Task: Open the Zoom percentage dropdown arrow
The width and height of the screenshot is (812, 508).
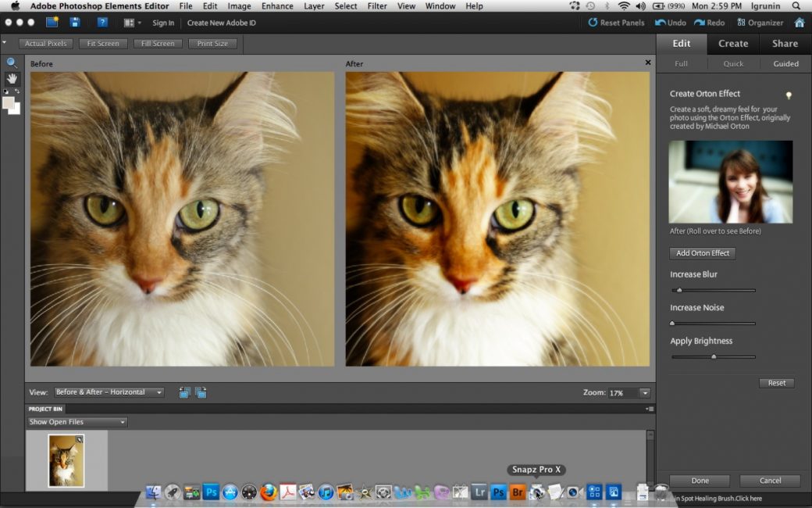Action: (x=645, y=393)
